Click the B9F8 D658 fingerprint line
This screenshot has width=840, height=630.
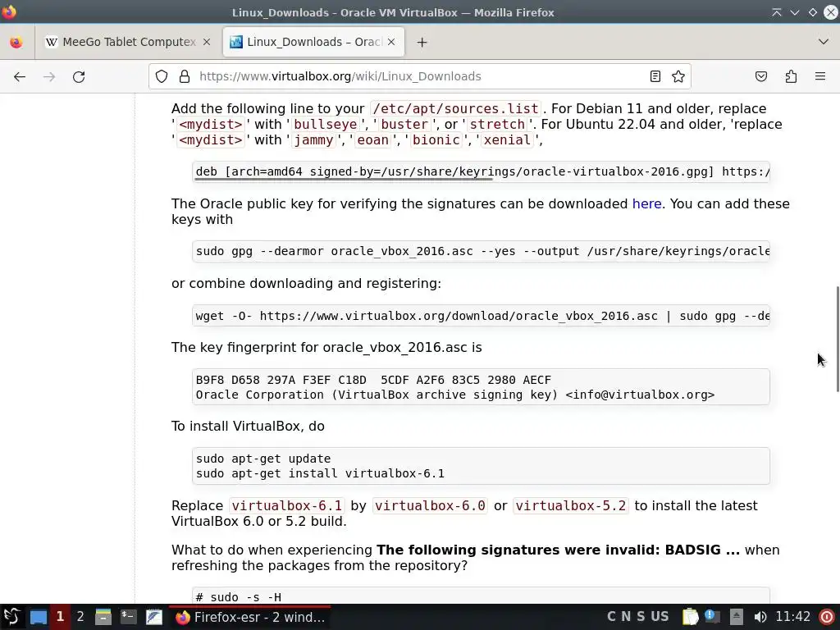click(x=373, y=380)
